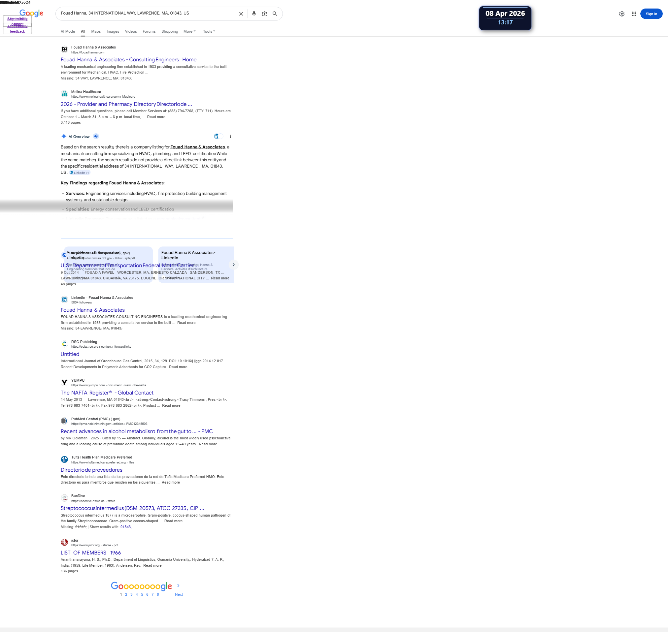672x632 pixels.
Task: Clear the search box text
Action: coord(242,14)
